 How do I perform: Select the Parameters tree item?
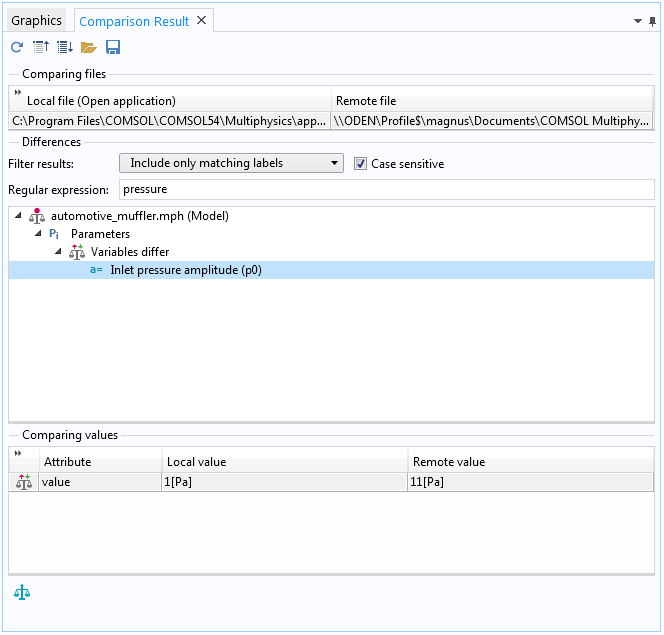[100, 234]
